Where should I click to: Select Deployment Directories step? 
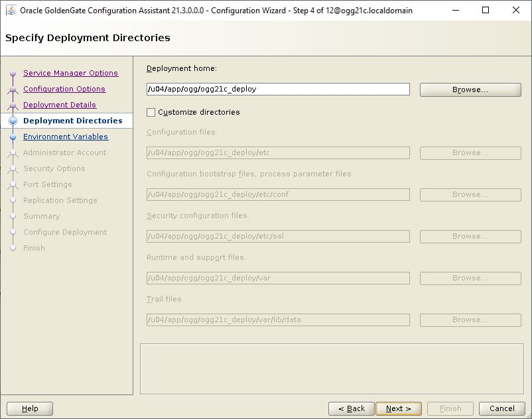[72, 121]
